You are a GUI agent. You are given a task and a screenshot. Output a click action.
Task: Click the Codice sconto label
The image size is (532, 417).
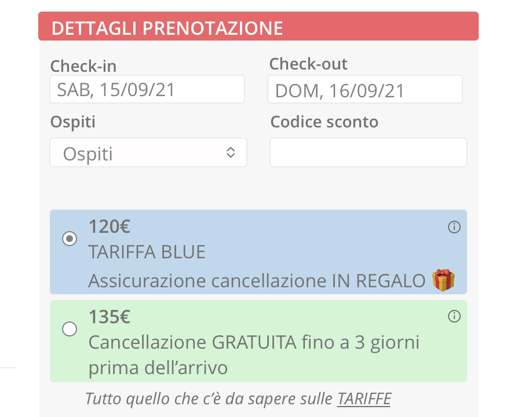point(325,122)
